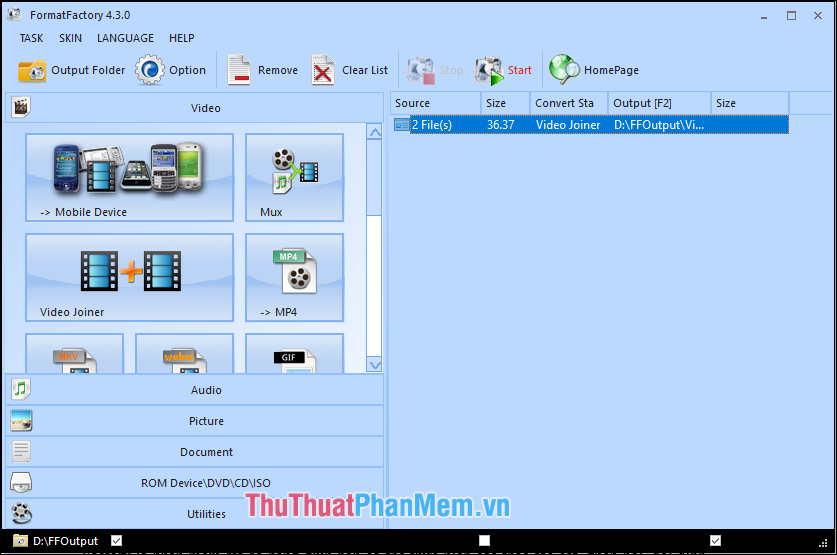The image size is (837, 555).
Task: Open the Output Folder toolbar button
Action: point(72,70)
